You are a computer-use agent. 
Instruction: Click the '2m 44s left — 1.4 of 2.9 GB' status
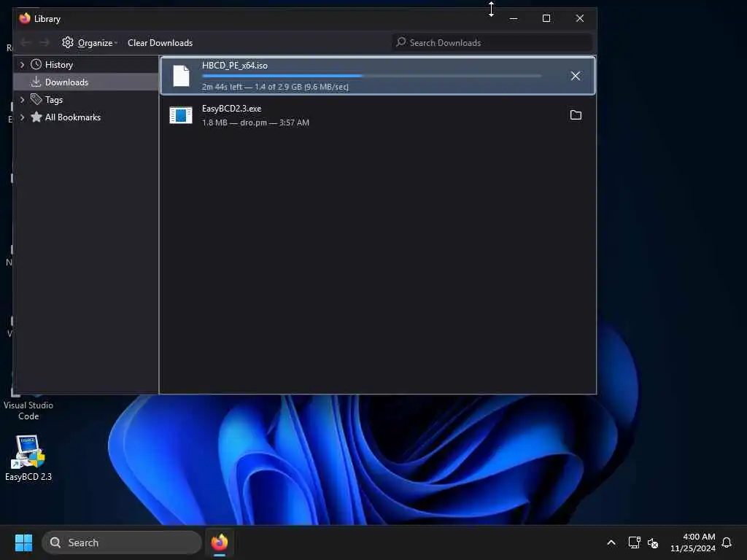coord(275,87)
